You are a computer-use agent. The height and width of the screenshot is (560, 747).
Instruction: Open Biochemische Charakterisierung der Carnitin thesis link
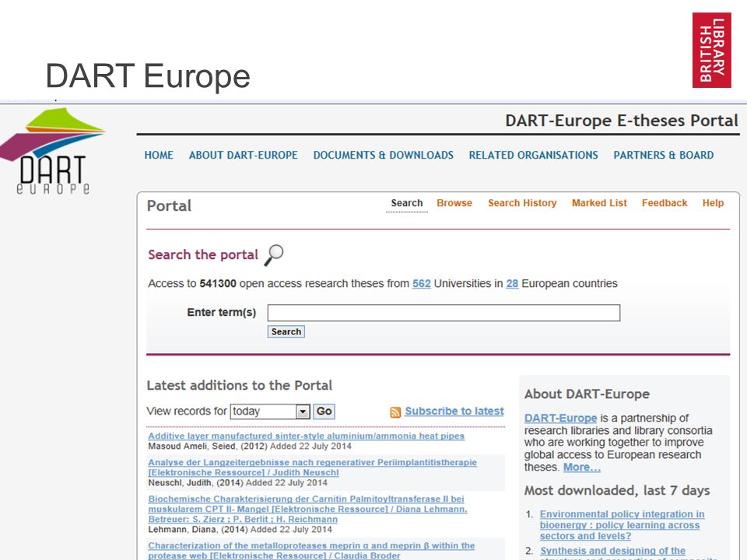(307, 509)
